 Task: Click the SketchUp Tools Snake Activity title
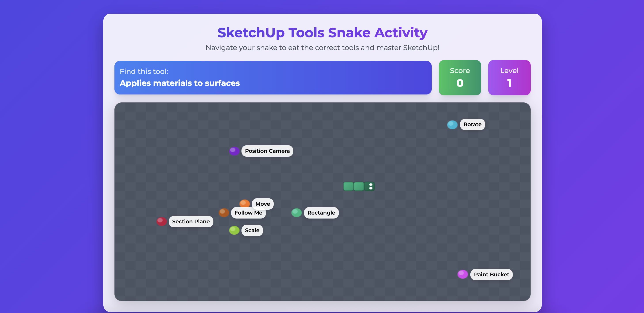(x=322, y=33)
